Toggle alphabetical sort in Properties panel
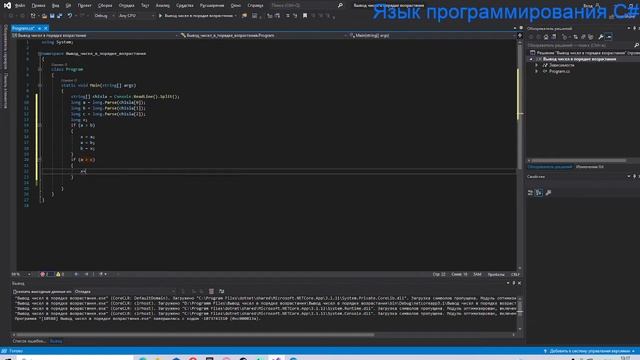Image resolution: width=640 pixels, height=360 pixels. 539,193
